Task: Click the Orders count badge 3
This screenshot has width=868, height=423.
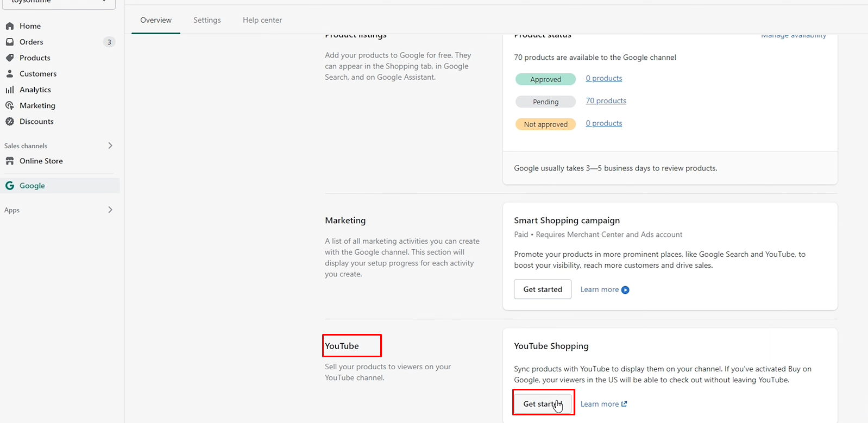Action: point(109,42)
